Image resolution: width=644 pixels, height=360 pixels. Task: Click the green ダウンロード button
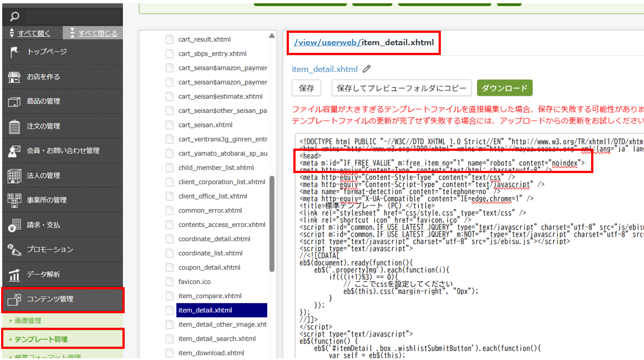tap(504, 88)
